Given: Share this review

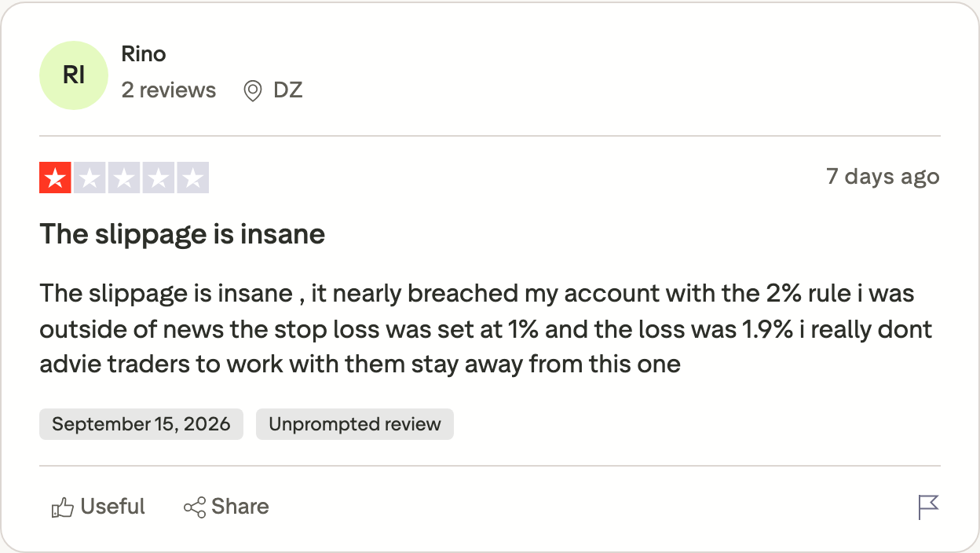Looking at the screenshot, I should [x=226, y=507].
